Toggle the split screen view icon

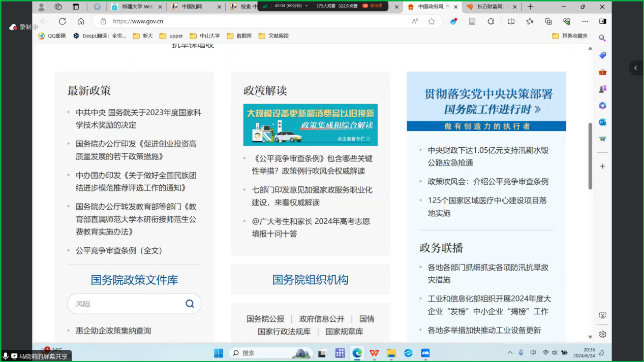coord(511,21)
